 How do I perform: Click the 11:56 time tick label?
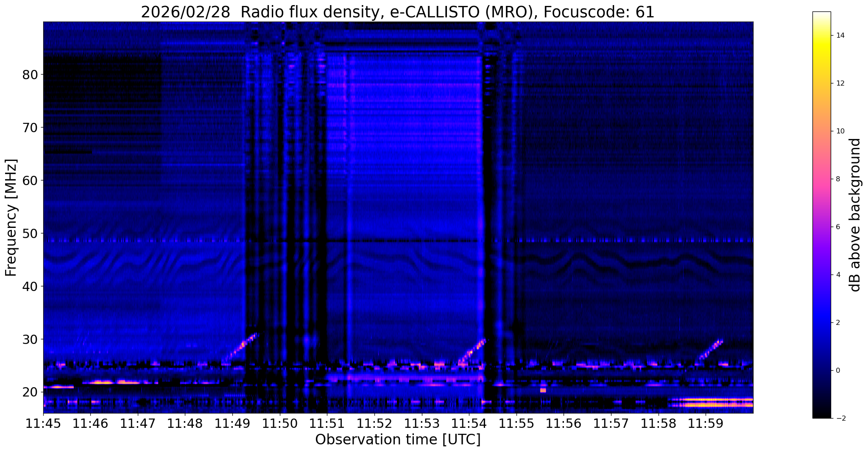pyautogui.click(x=563, y=423)
